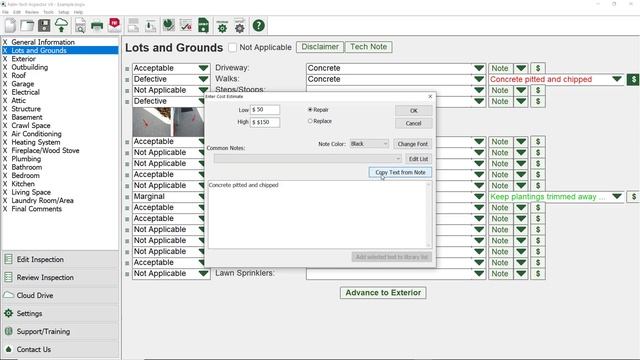Open Settings in the bottom sidebar
The image size is (640, 360).
click(x=61, y=313)
